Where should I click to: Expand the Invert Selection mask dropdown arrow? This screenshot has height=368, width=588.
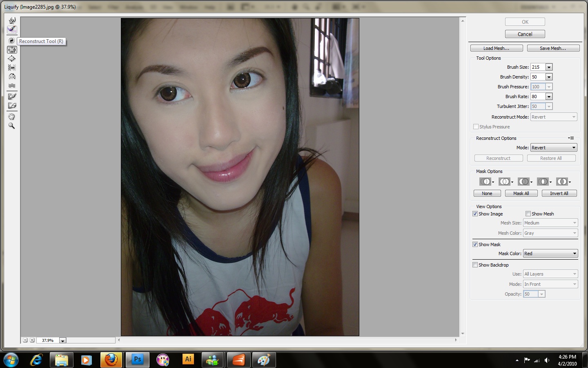tap(570, 182)
